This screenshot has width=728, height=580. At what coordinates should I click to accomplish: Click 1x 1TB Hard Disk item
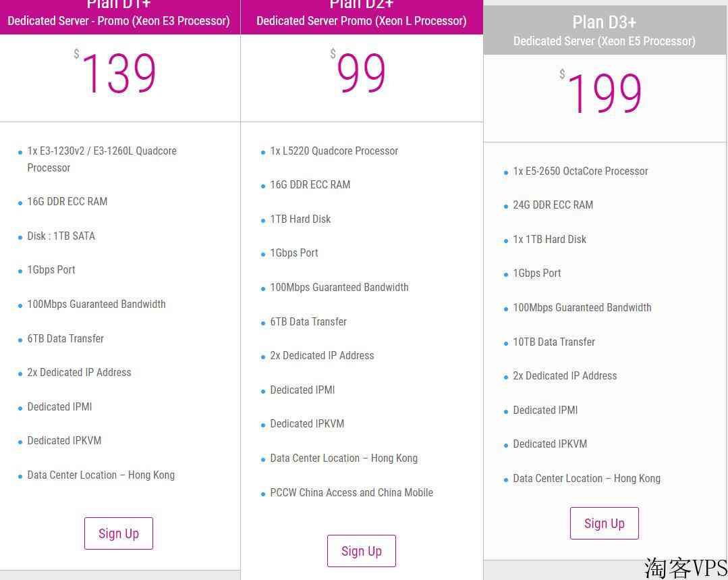[x=549, y=240]
